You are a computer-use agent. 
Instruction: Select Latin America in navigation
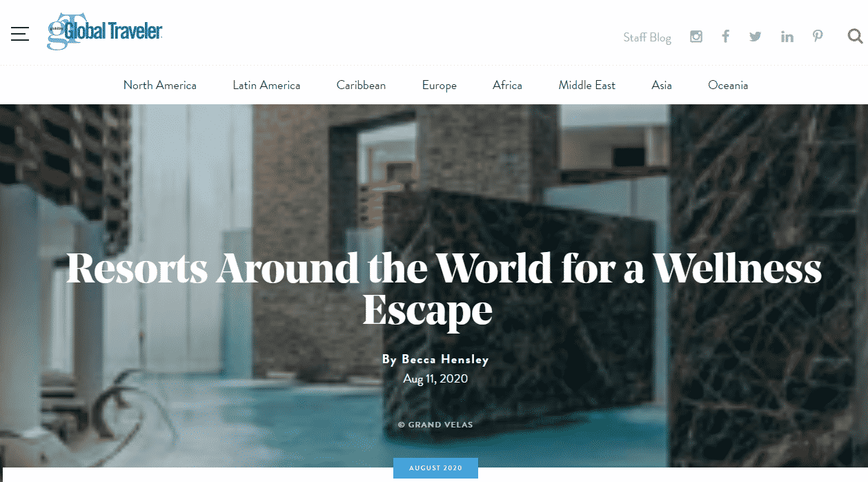click(266, 86)
